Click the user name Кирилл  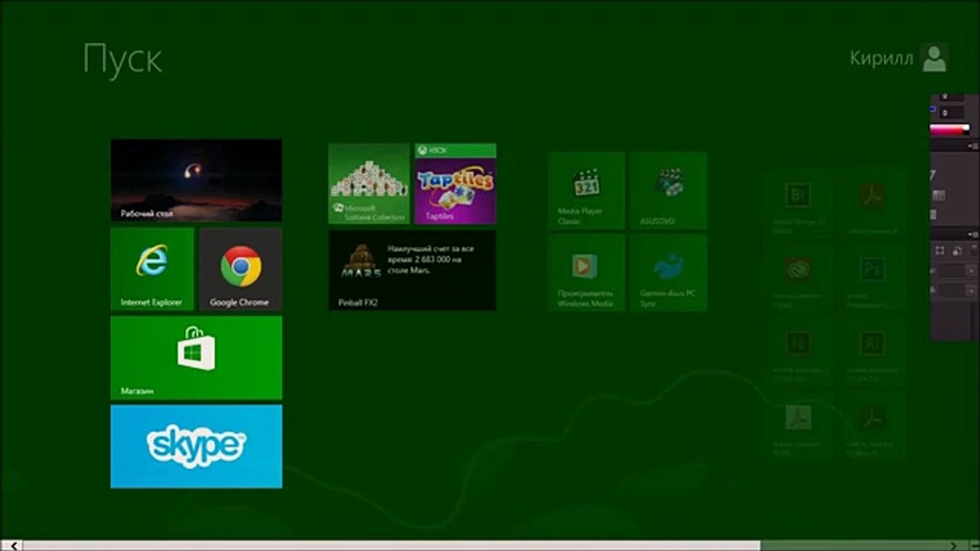(x=881, y=59)
